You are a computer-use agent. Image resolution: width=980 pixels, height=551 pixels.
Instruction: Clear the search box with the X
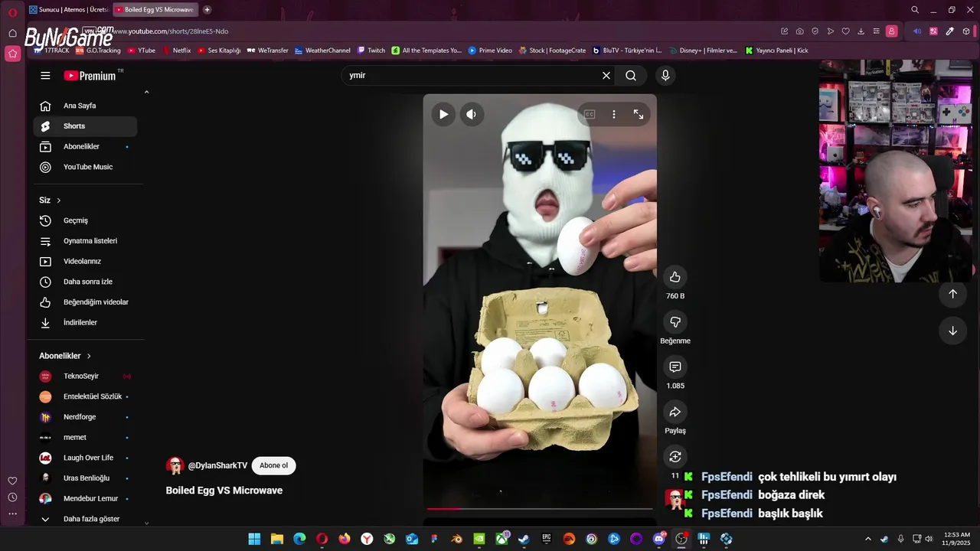[606, 76]
